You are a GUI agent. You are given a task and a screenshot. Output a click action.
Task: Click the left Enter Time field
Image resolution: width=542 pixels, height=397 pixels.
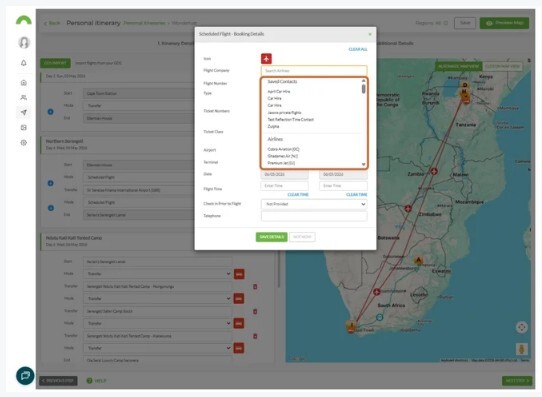coord(284,186)
